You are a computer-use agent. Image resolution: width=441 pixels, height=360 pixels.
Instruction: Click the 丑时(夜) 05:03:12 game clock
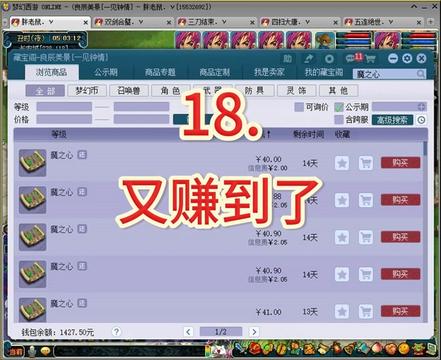tap(49, 38)
